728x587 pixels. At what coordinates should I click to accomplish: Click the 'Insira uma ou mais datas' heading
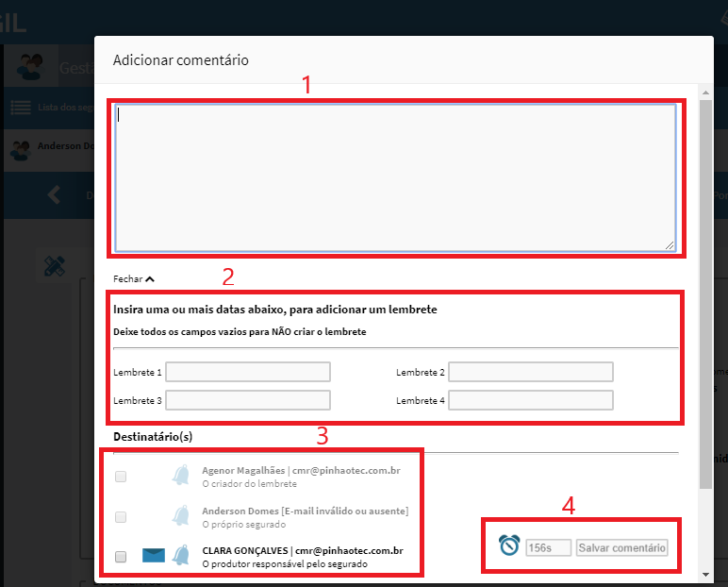point(275,310)
